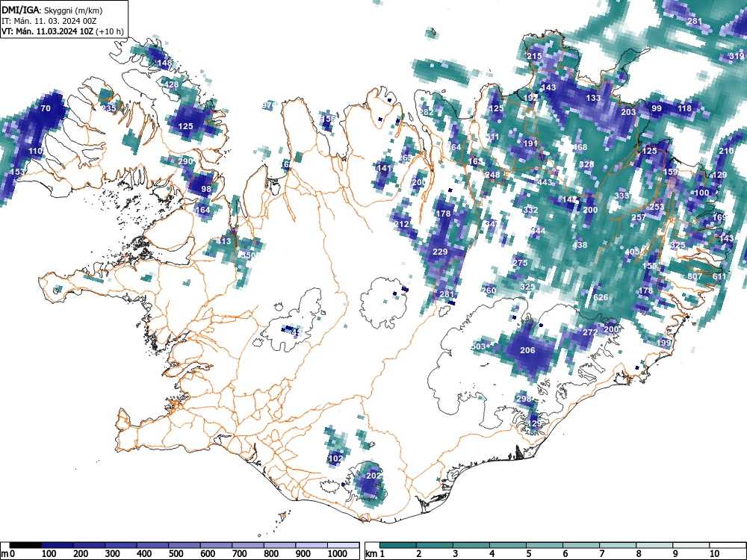The width and height of the screenshot is (747, 560).
Task: Click the visibility value 511 on the map
Action: (x=492, y=137)
